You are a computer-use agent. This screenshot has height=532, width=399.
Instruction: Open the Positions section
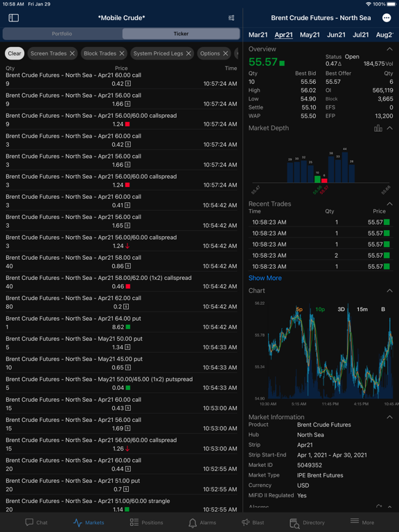146,522
